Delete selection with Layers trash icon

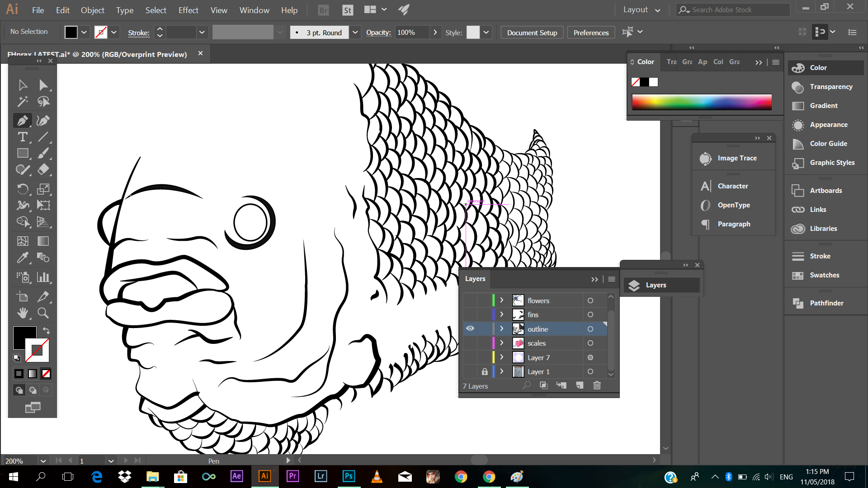click(x=597, y=385)
